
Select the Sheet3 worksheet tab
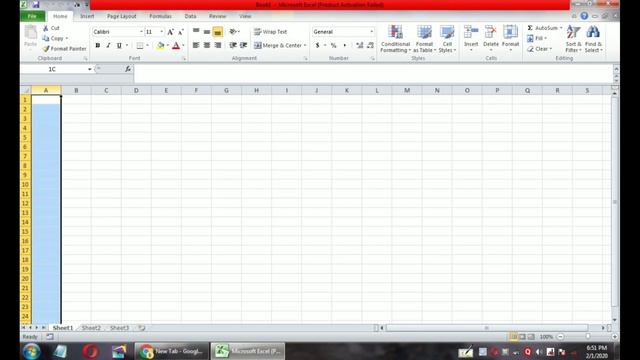pos(120,328)
